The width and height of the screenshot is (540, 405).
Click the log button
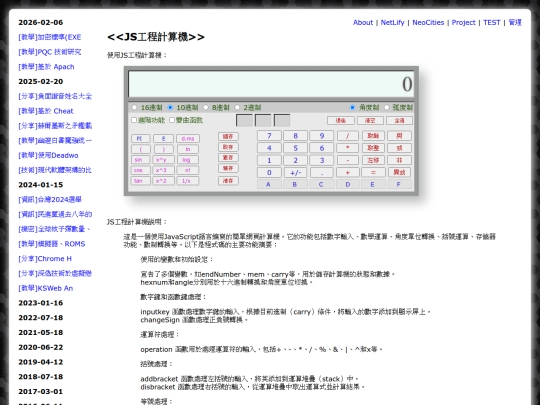188,160
